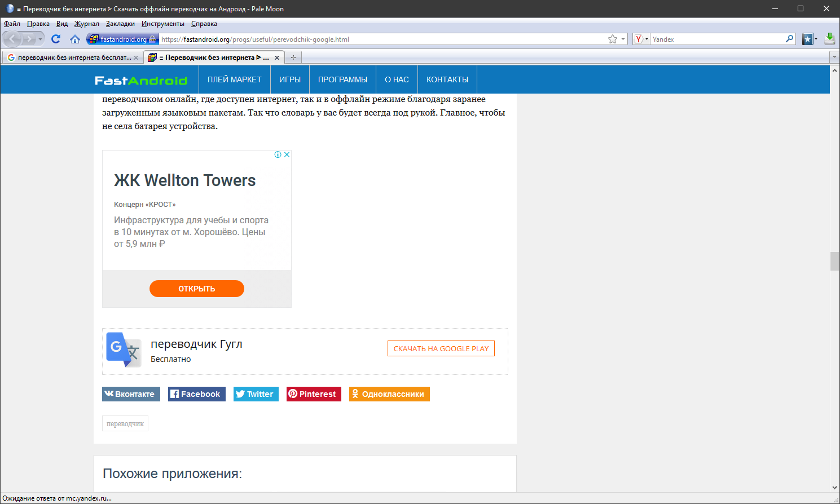840x504 pixels.
Task: Open the Инструменты menu
Action: pyautogui.click(x=163, y=24)
